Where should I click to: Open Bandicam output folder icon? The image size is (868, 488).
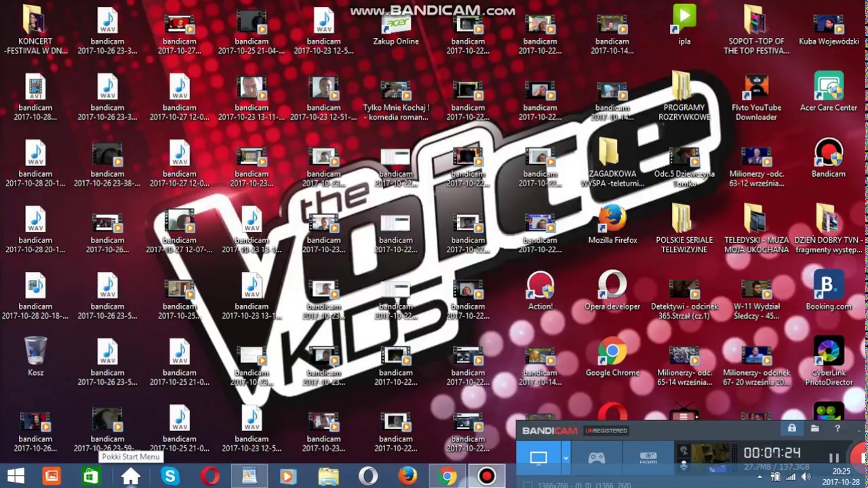(x=815, y=428)
